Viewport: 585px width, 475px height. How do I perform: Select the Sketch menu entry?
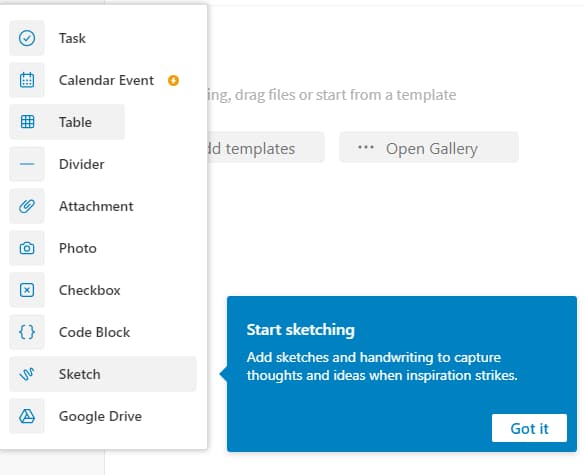103,374
